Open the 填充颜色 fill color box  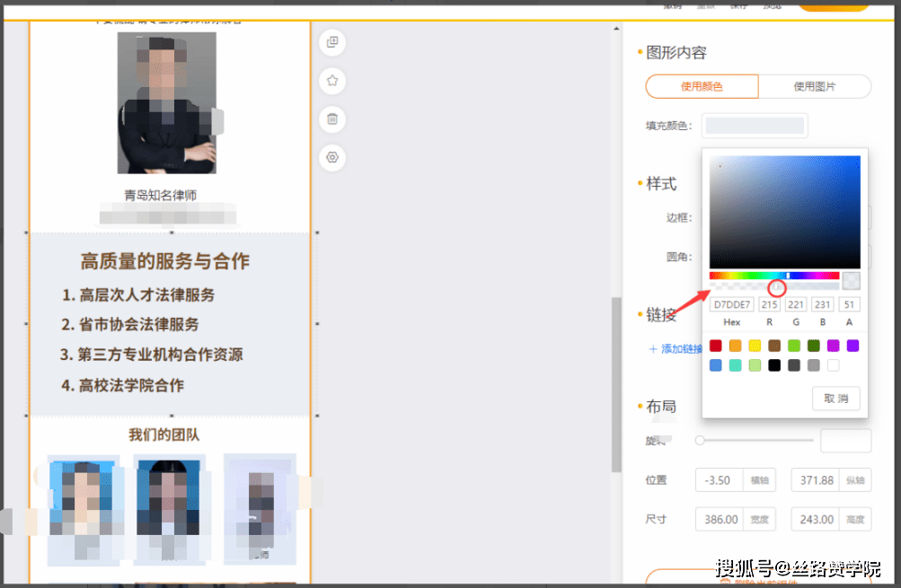(755, 126)
